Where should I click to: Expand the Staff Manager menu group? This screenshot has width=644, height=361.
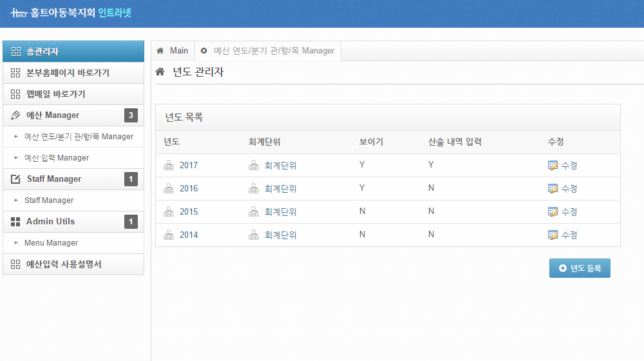pyautogui.click(x=54, y=179)
